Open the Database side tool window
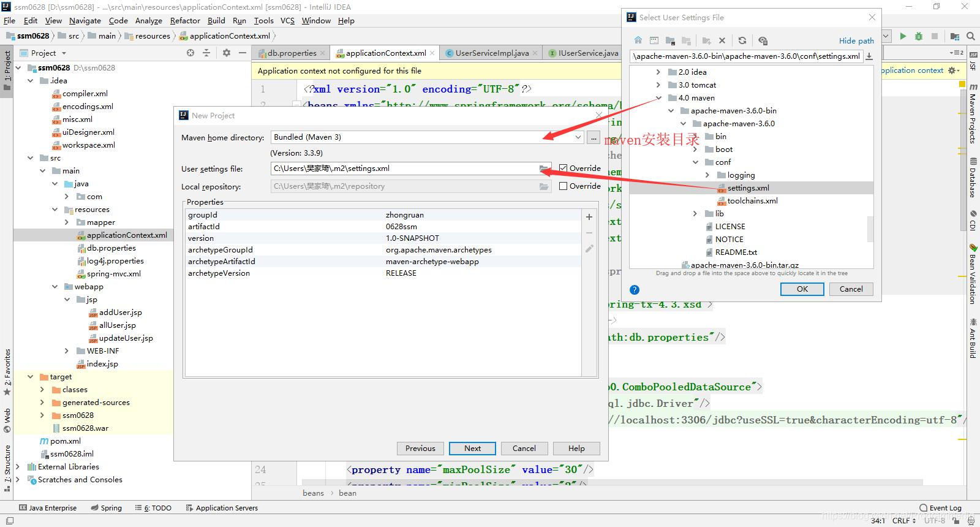 click(973, 178)
